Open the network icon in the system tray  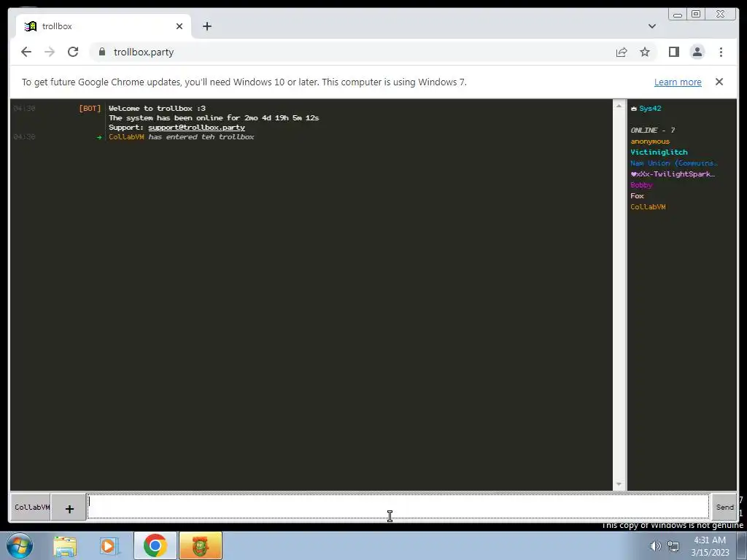(x=673, y=546)
